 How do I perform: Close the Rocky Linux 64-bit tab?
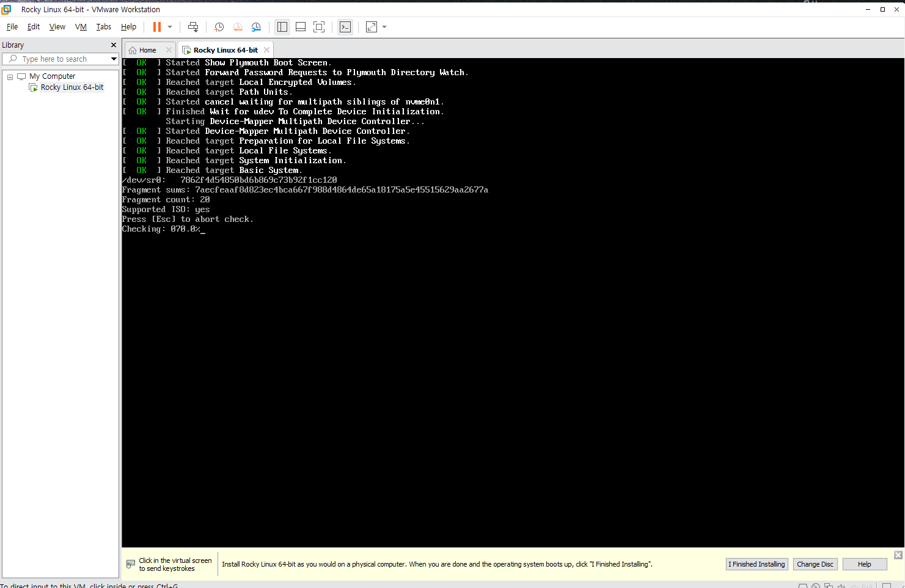point(267,50)
